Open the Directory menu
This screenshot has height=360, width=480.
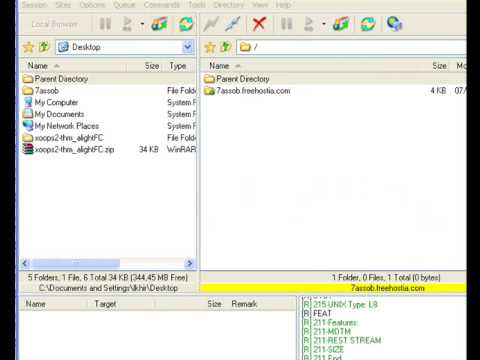229,5
